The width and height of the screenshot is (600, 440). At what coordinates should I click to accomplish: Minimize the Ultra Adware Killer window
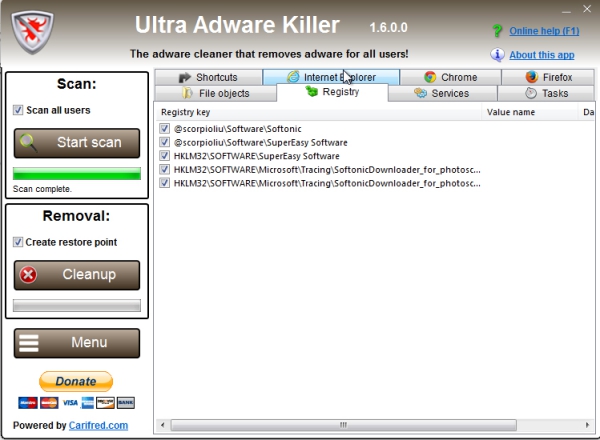[566, 10]
